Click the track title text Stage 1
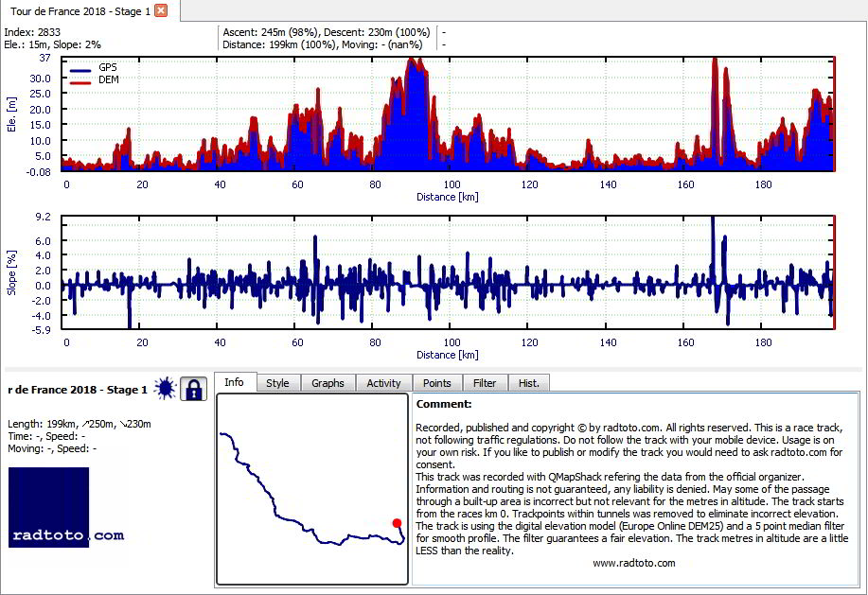This screenshot has height=595, width=868. pos(127,390)
